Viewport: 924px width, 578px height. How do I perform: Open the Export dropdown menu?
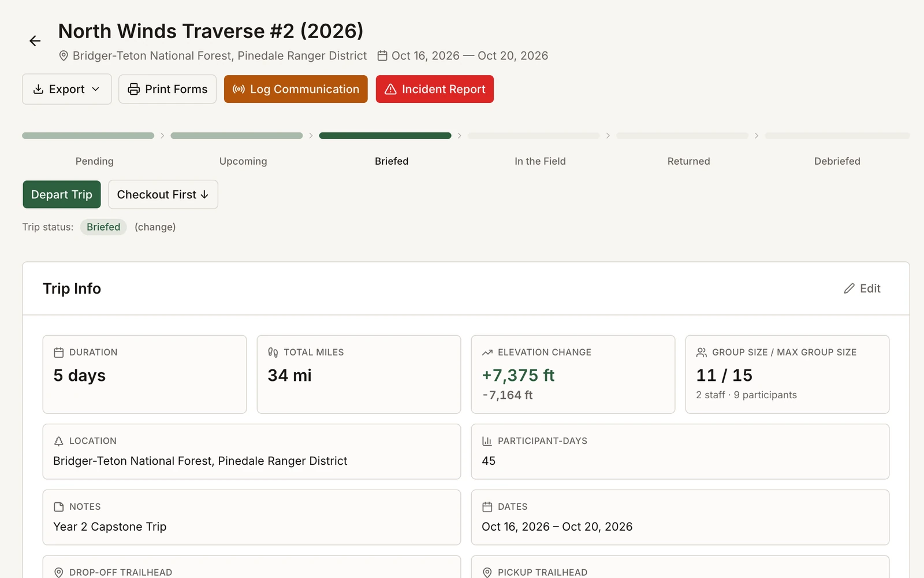tap(67, 89)
